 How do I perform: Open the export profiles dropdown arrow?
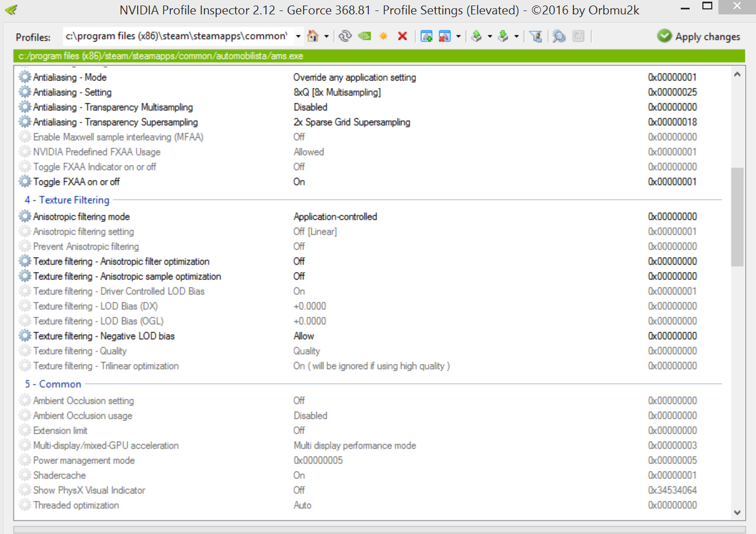coord(490,36)
